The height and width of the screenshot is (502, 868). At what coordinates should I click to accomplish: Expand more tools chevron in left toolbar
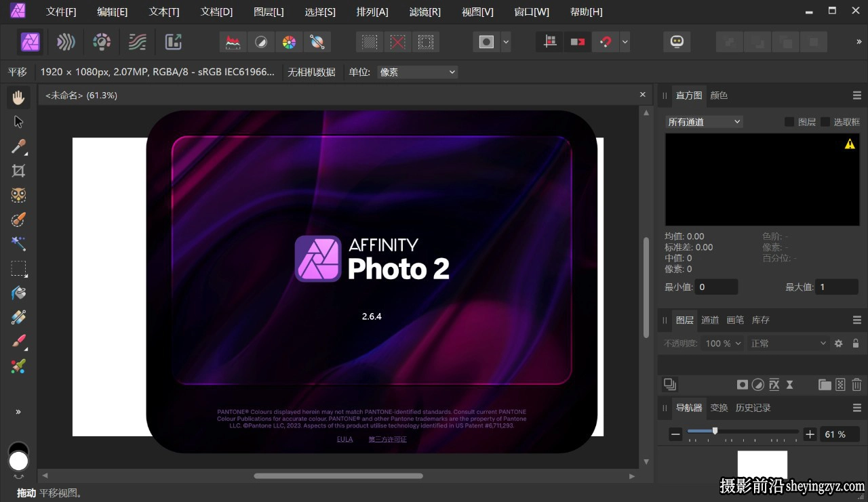pyautogui.click(x=18, y=412)
